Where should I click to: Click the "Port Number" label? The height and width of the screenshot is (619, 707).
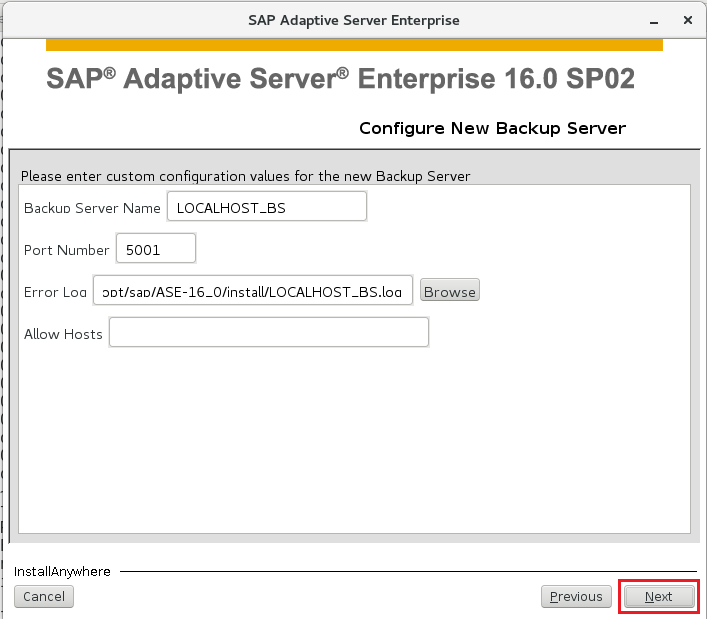[x=66, y=250]
